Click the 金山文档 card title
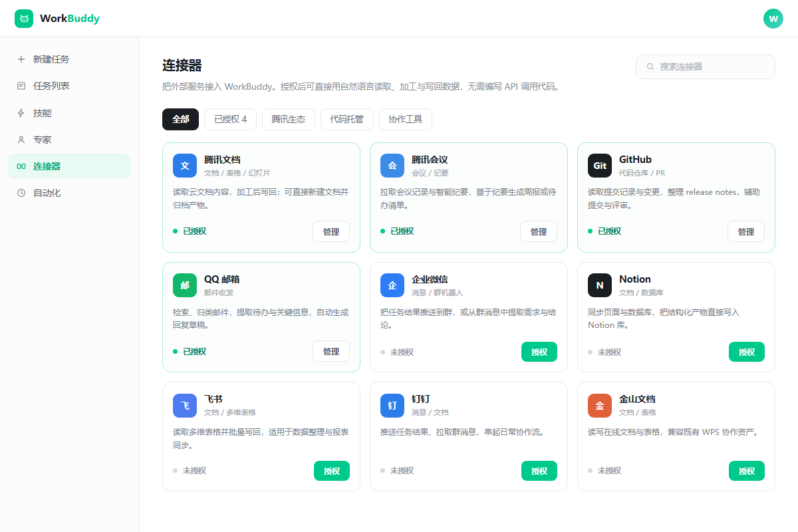 (x=637, y=399)
